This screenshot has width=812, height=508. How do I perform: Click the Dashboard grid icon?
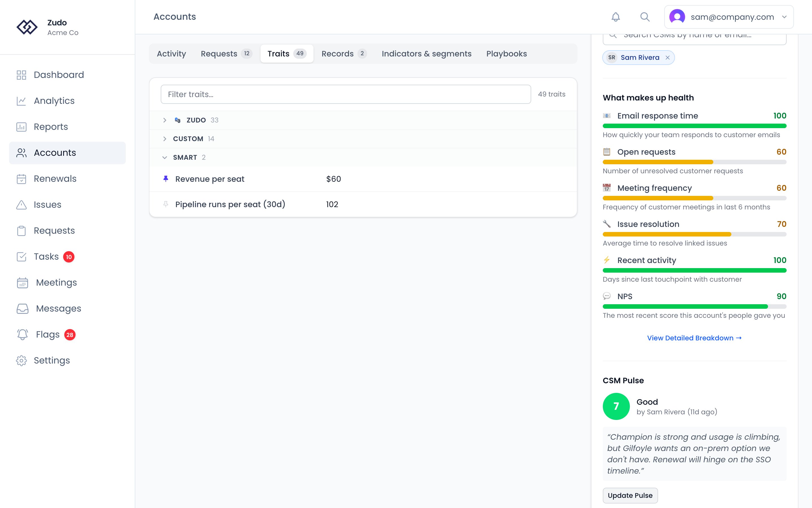point(21,75)
